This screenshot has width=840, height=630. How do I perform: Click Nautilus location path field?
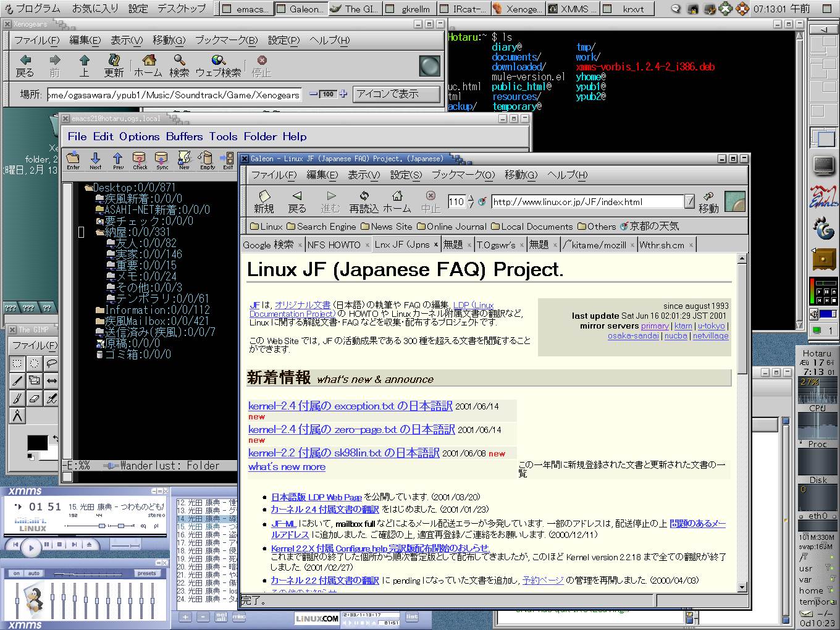coord(174,94)
